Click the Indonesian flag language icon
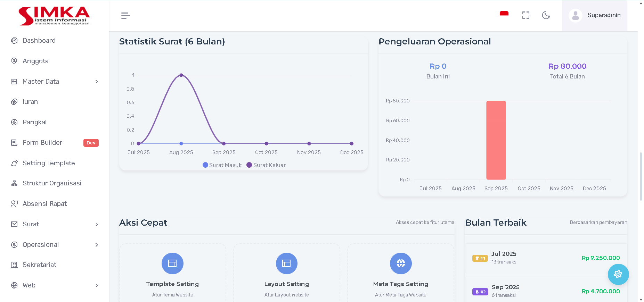This screenshot has width=644, height=302. click(504, 15)
